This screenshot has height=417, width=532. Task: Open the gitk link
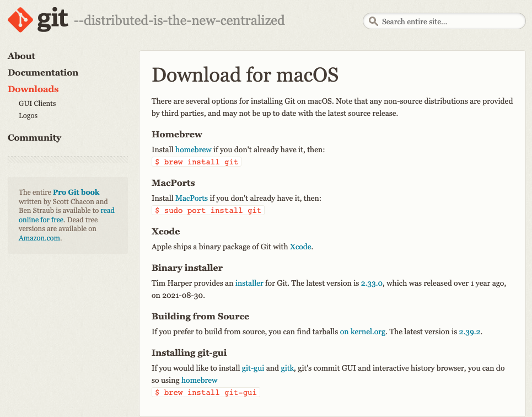287,368
